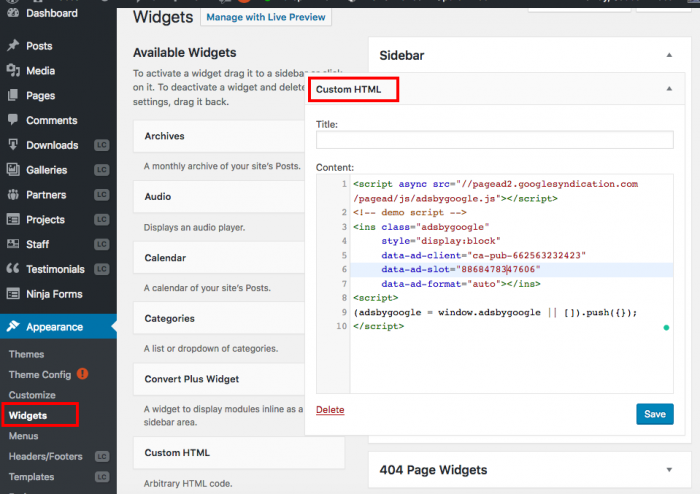
Task: Click the Downloads pin icon
Action: click(x=12, y=145)
